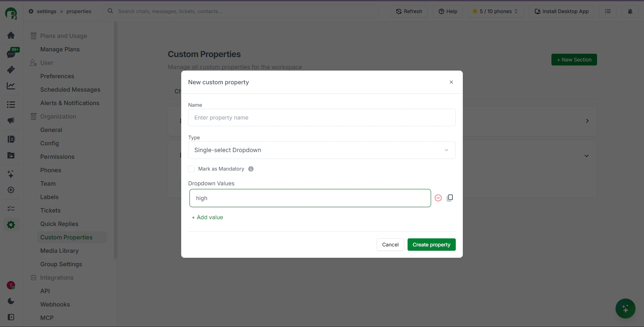Viewport: 644px width, 327px height.
Task: Click the user avatar in left rail
Action: pos(11,285)
